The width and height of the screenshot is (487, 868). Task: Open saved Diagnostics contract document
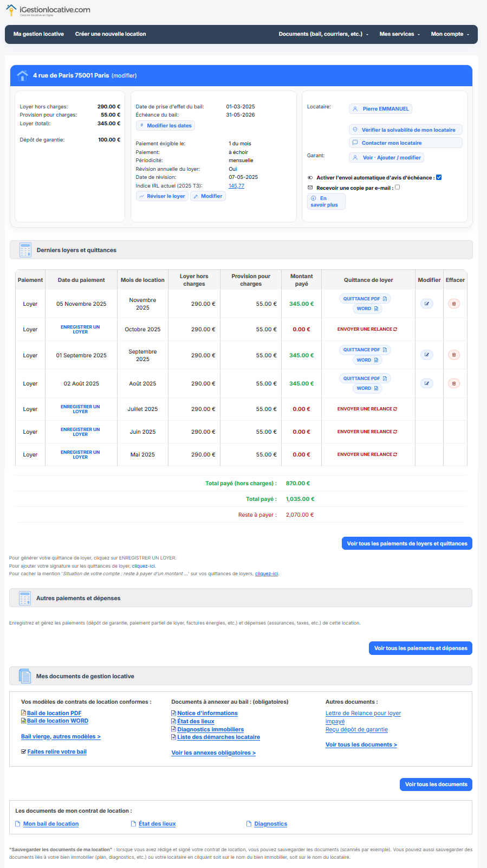270,824
